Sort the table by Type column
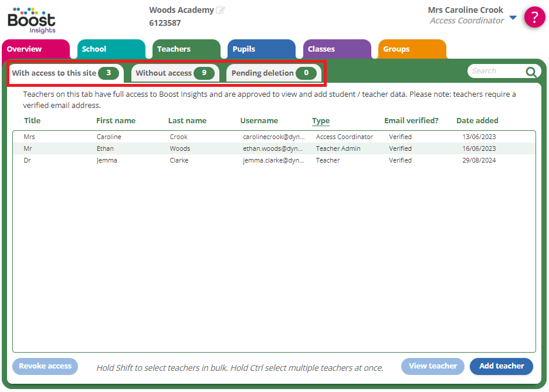Screen dimensions: 549x392 tap(320, 121)
